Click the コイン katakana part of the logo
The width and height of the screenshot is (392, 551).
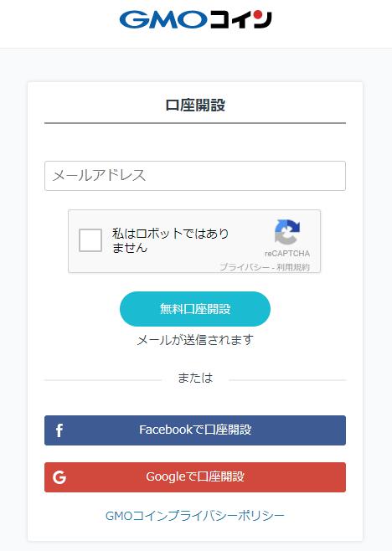pyautogui.click(x=241, y=20)
